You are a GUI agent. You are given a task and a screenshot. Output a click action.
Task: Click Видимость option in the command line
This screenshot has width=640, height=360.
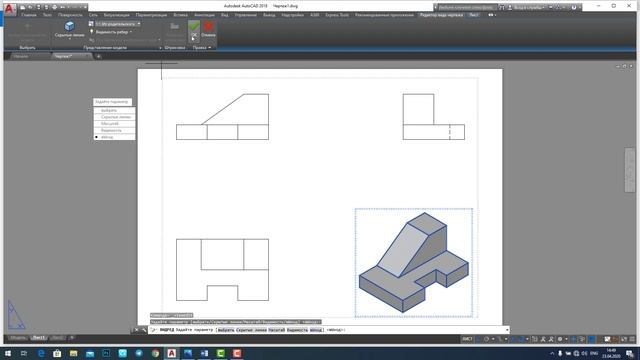tap(297, 330)
